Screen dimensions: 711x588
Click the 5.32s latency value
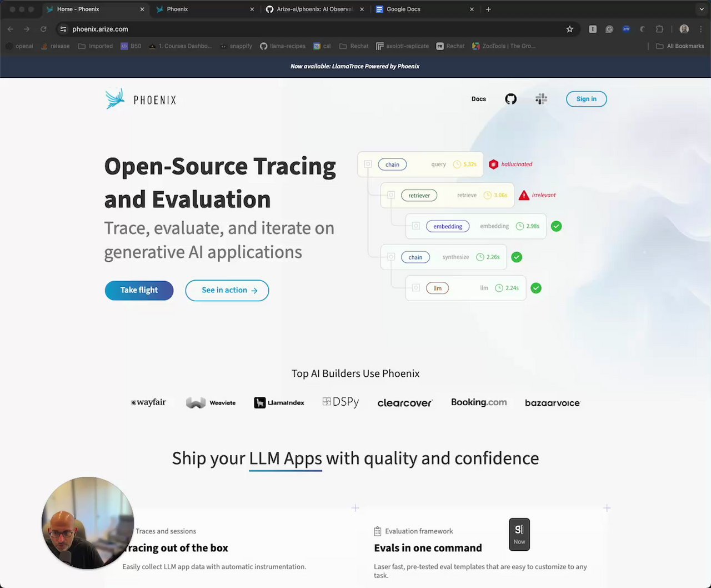(x=470, y=164)
